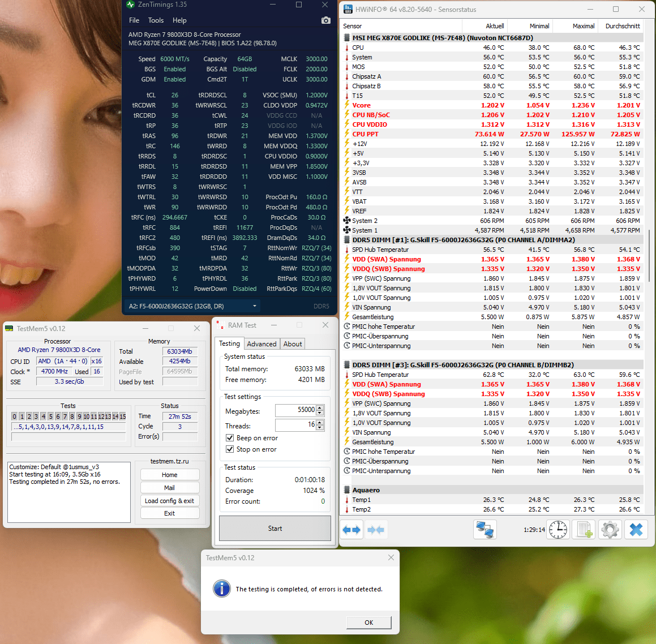Image resolution: width=656 pixels, height=644 pixels.
Task: Click the Threads input field showing 16
Action: [295, 425]
